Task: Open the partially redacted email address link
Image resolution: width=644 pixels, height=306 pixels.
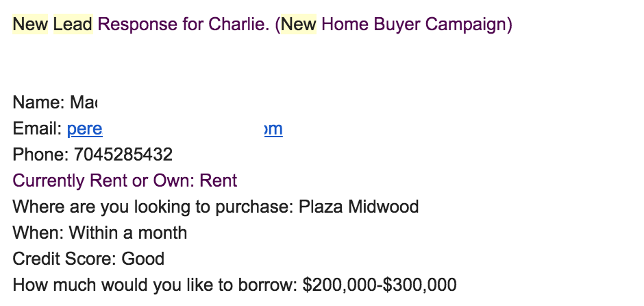Action: [81, 129]
